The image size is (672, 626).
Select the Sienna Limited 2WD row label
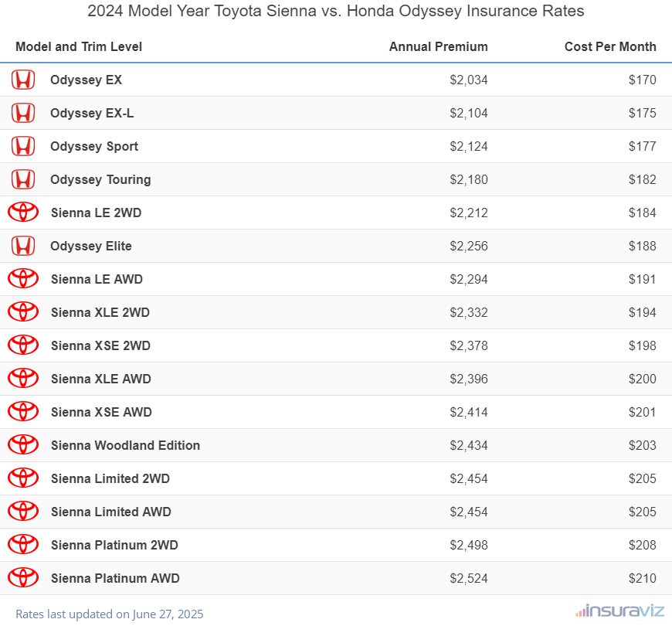(110, 478)
